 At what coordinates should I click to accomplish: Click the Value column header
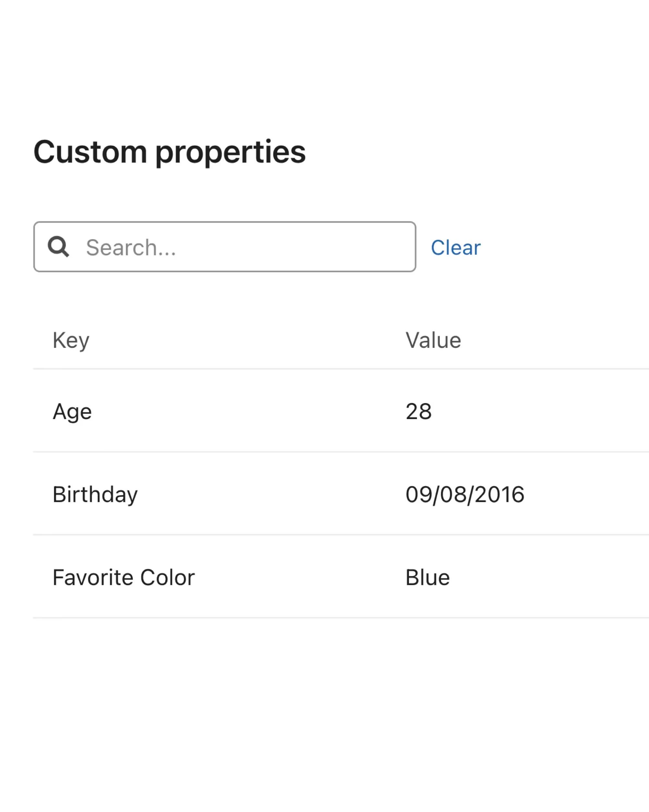tap(433, 340)
